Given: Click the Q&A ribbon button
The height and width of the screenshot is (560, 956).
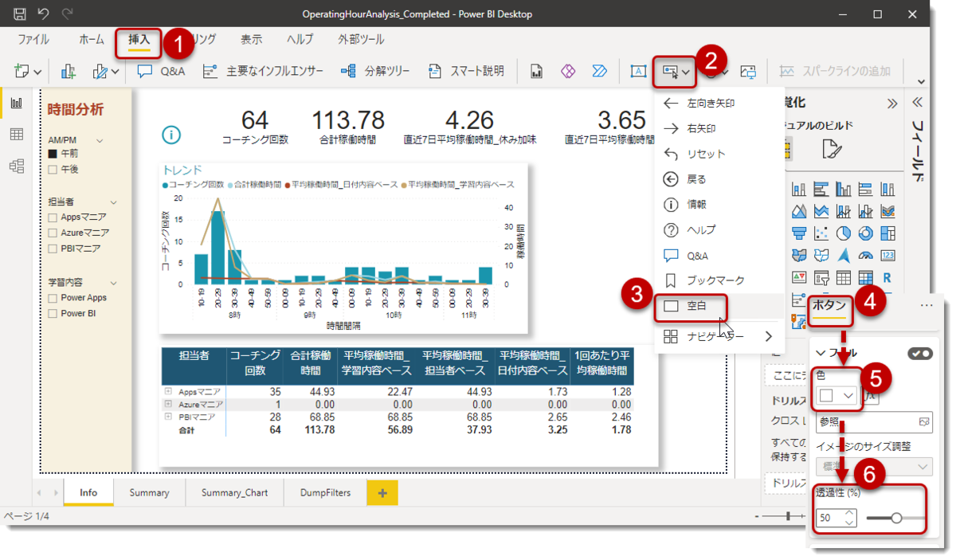Looking at the screenshot, I should 161,71.
